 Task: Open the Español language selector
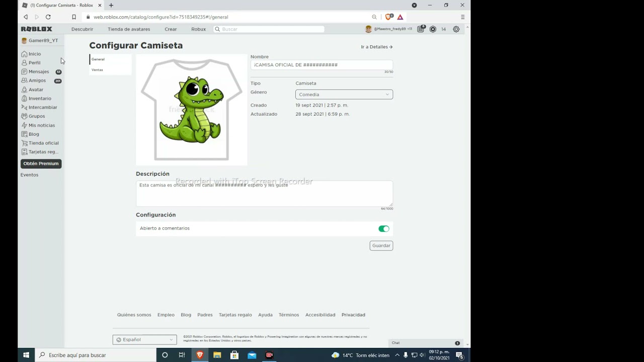(x=145, y=339)
